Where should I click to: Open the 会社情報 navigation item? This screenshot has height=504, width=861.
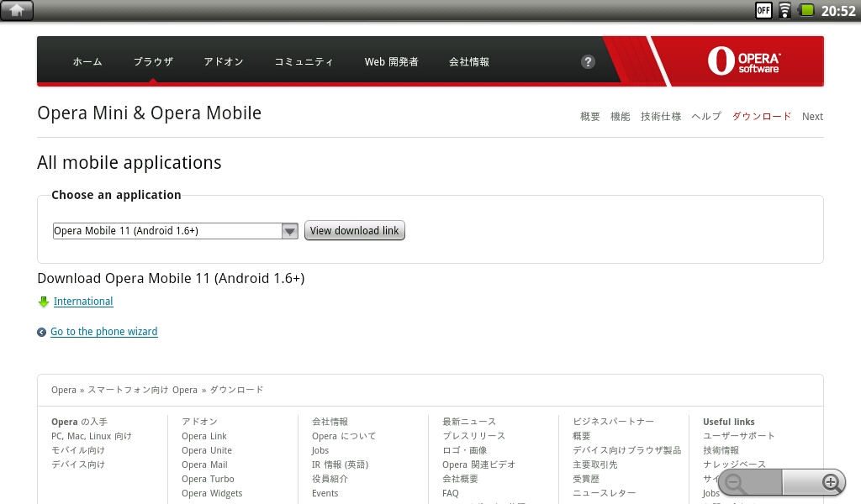point(469,62)
